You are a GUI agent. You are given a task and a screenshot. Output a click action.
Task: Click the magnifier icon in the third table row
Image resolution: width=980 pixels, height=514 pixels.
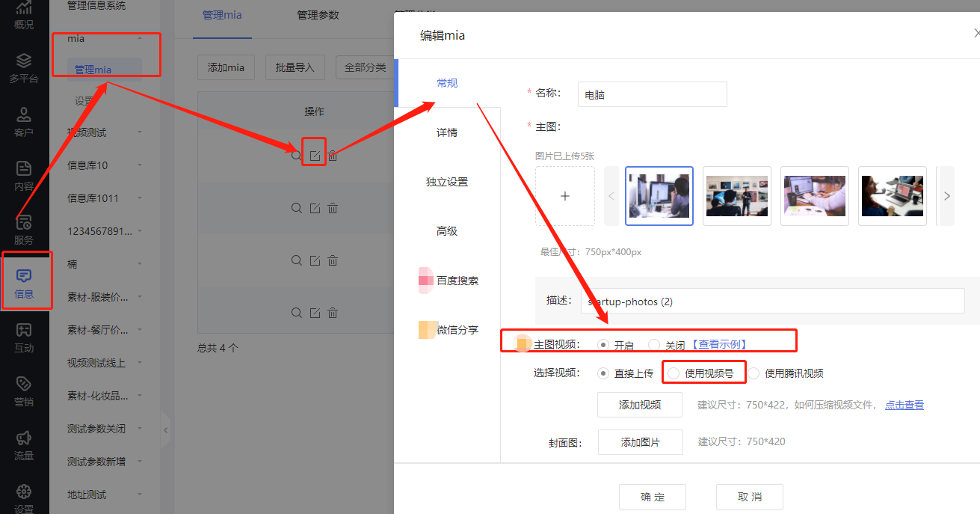tap(297, 260)
